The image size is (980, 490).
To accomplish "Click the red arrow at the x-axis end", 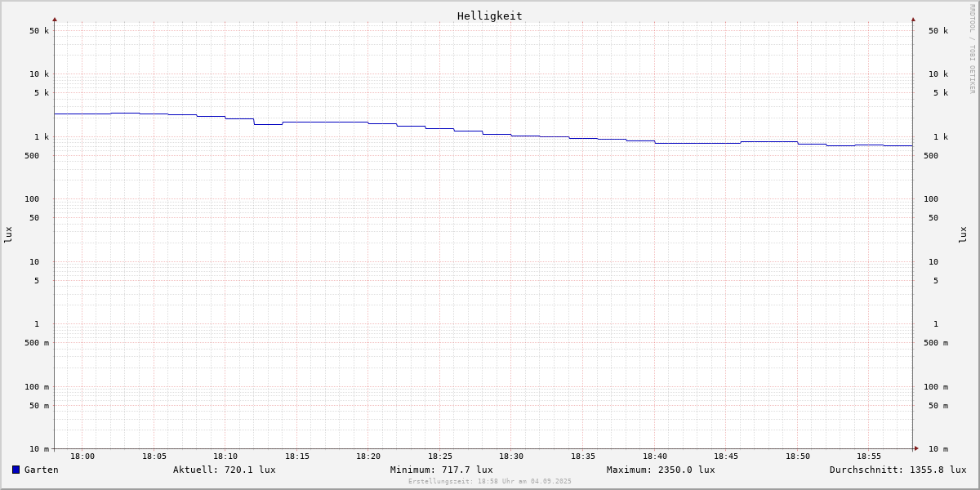I will tap(916, 448).
